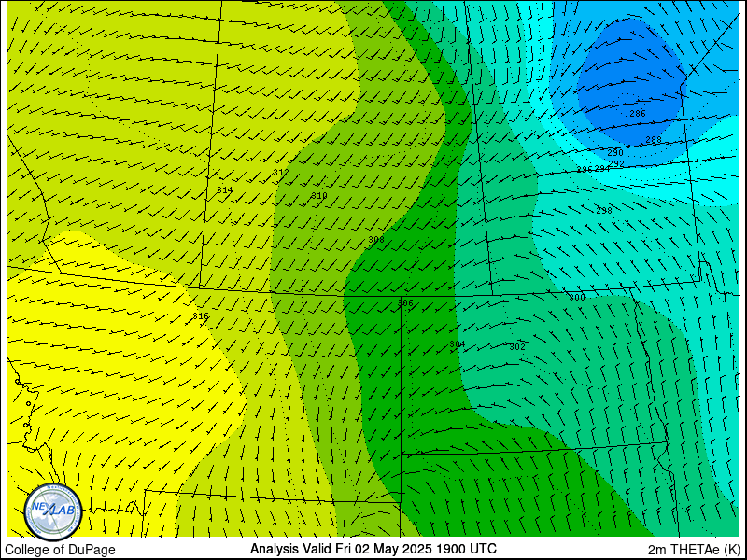This screenshot has width=747, height=560.
Task: Click the 286 contour label
Action: click(x=638, y=113)
